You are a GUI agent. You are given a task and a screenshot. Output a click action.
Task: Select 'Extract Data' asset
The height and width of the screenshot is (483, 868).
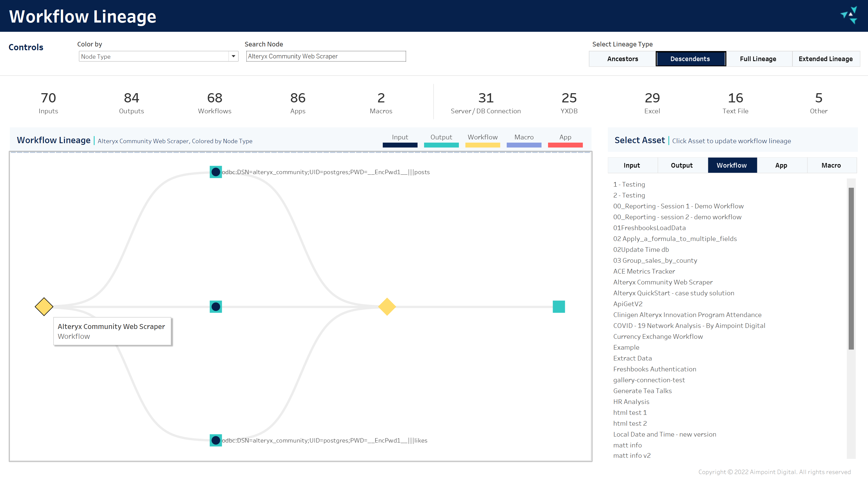[x=633, y=358]
